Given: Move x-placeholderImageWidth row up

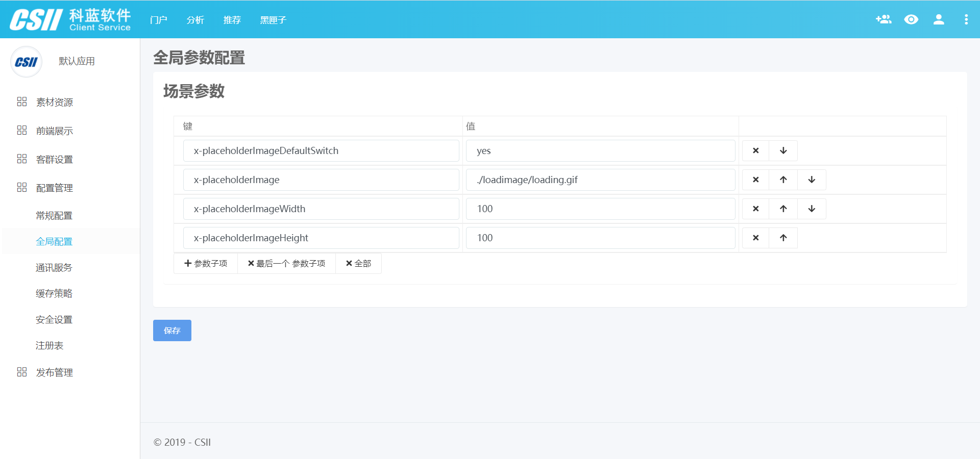Looking at the screenshot, I should pos(783,209).
